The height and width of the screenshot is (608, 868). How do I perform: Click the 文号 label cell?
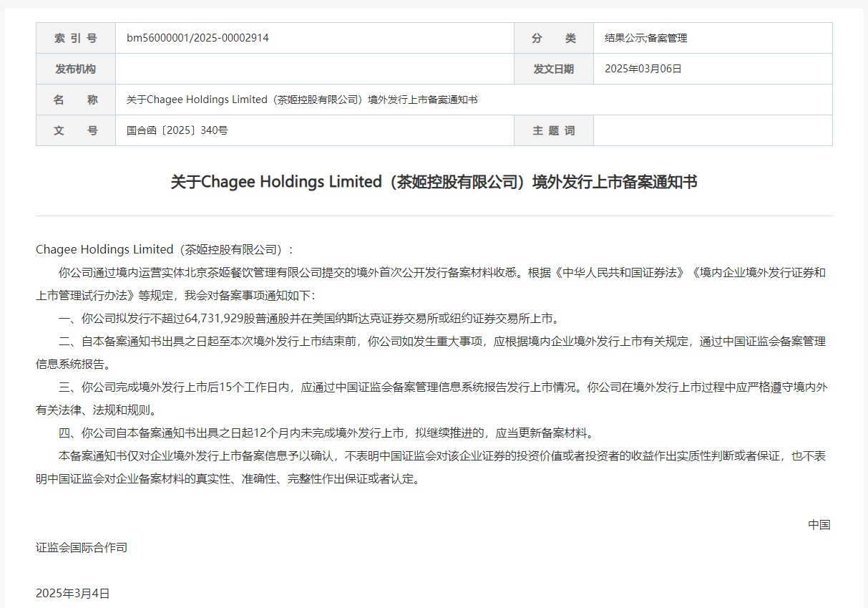[x=76, y=130]
